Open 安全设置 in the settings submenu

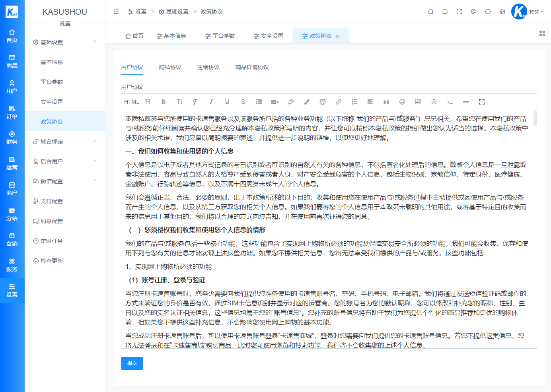pos(65,101)
